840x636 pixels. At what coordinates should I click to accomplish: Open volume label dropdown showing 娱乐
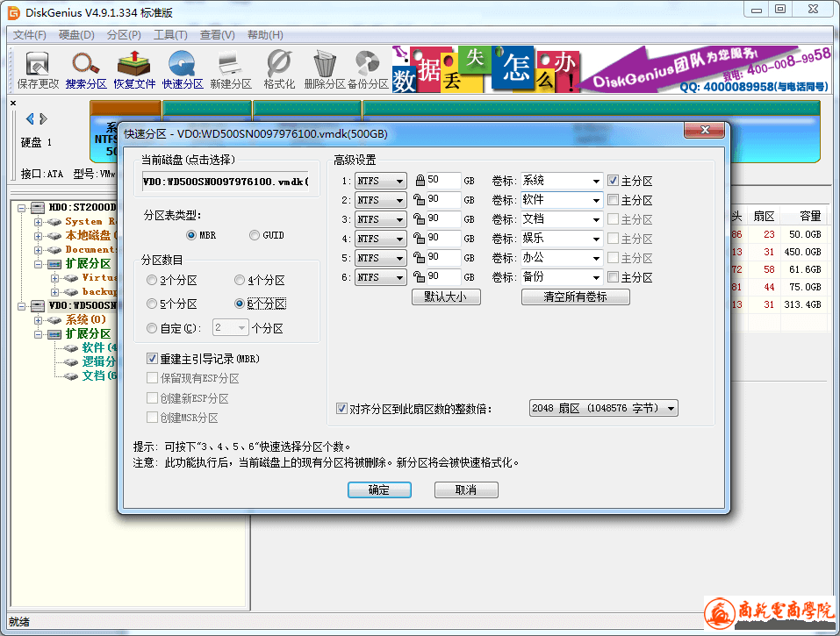596,239
